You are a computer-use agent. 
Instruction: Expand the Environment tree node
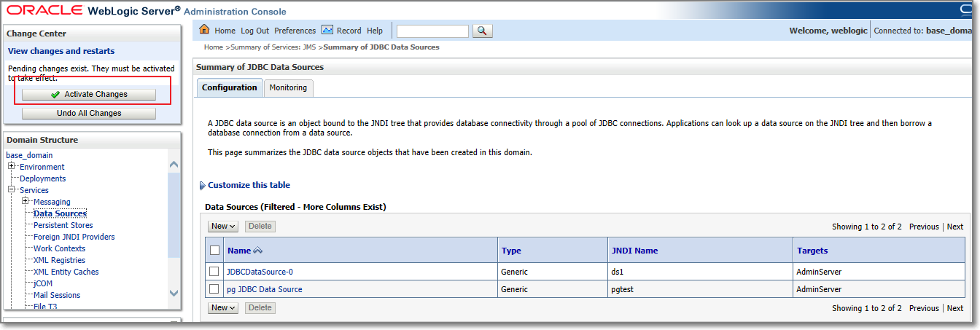pos(12,167)
